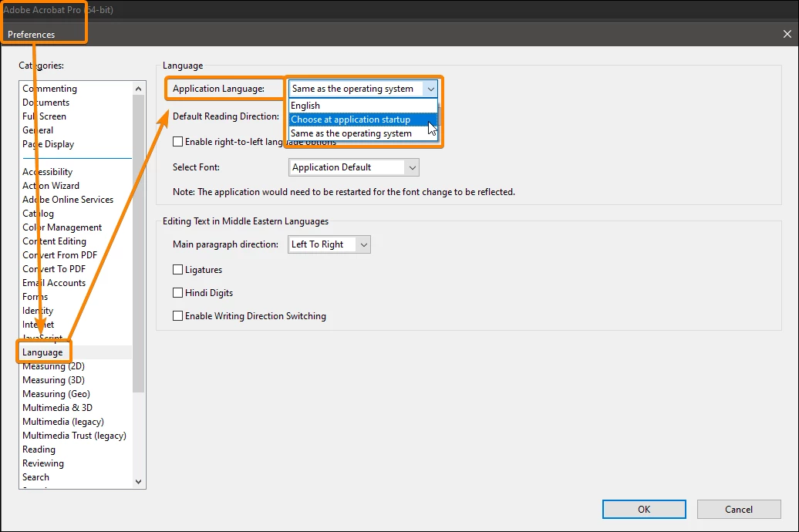Click the categories list scroll down arrow
This screenshot has height=532, width=799.
139,482
